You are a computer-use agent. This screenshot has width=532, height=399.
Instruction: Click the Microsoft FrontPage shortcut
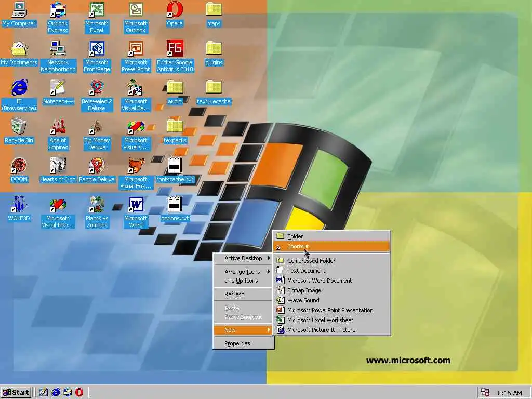(x=97, y=56)
